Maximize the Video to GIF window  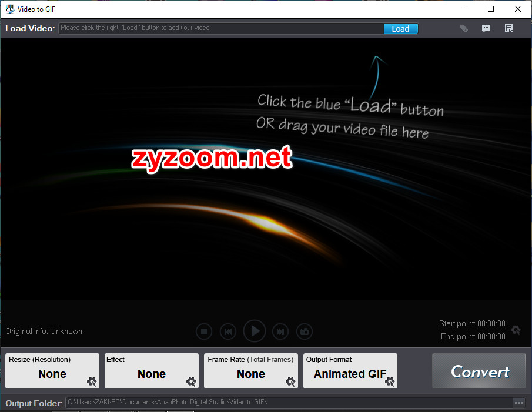tap(491, 9)
